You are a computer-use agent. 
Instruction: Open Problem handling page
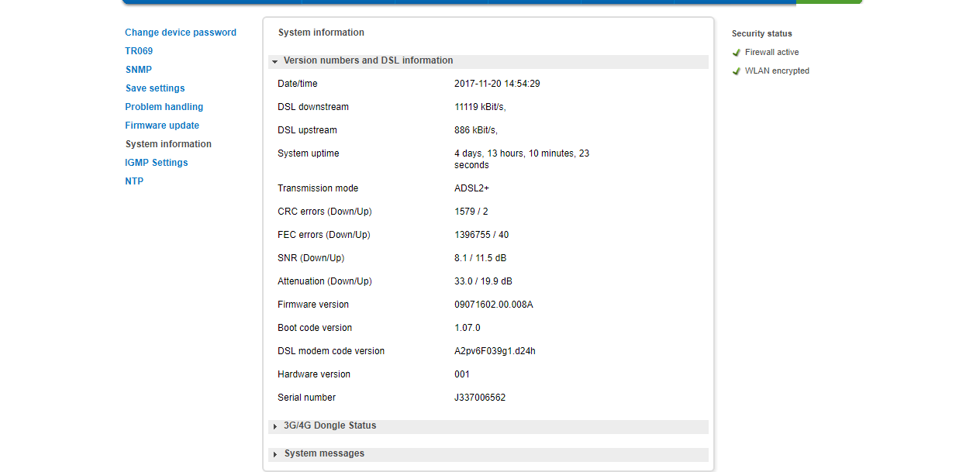pyautogui.click(x=164, y=107)
